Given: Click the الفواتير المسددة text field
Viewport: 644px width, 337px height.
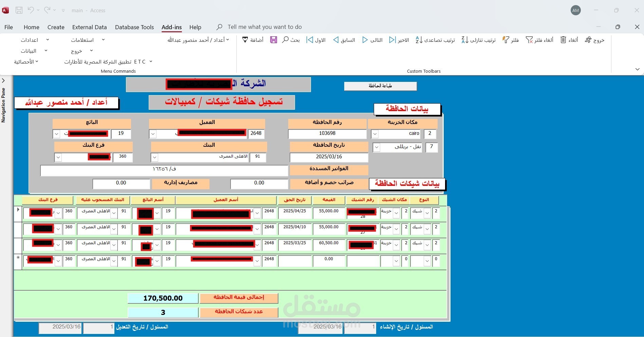Looking at the screenshot, I should [x=164, y=170].
